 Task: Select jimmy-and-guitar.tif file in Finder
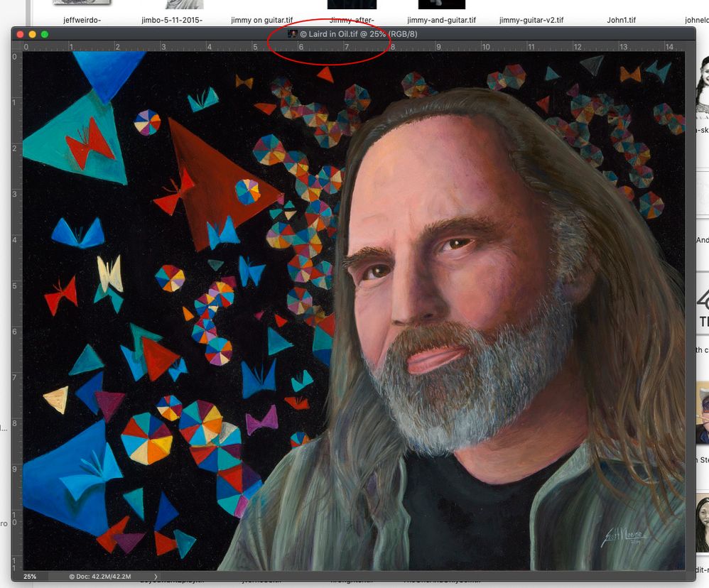pyautogui.click(x=441, y=20)
